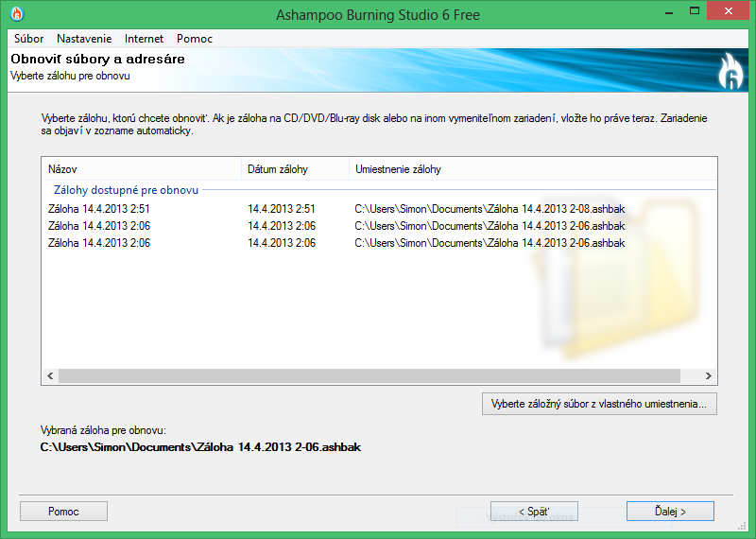Collapse the 'Zálohy dostupné pre obnovu' group header

pos(126,190)
